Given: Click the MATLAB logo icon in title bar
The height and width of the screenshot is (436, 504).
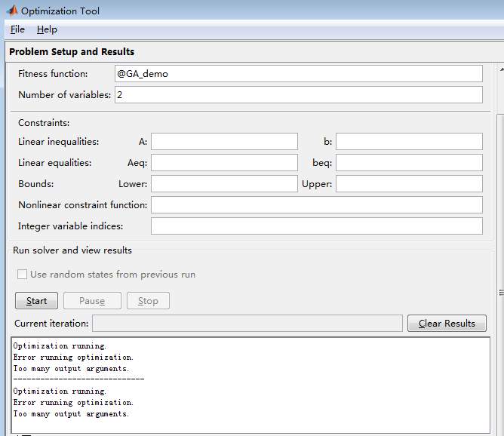Looking at the screenshot, I should [x=11, y=11].
